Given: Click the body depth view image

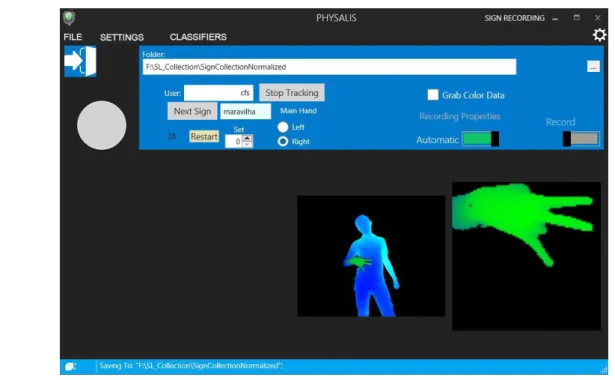Looking at the screenshot, I should coord(371,256).
